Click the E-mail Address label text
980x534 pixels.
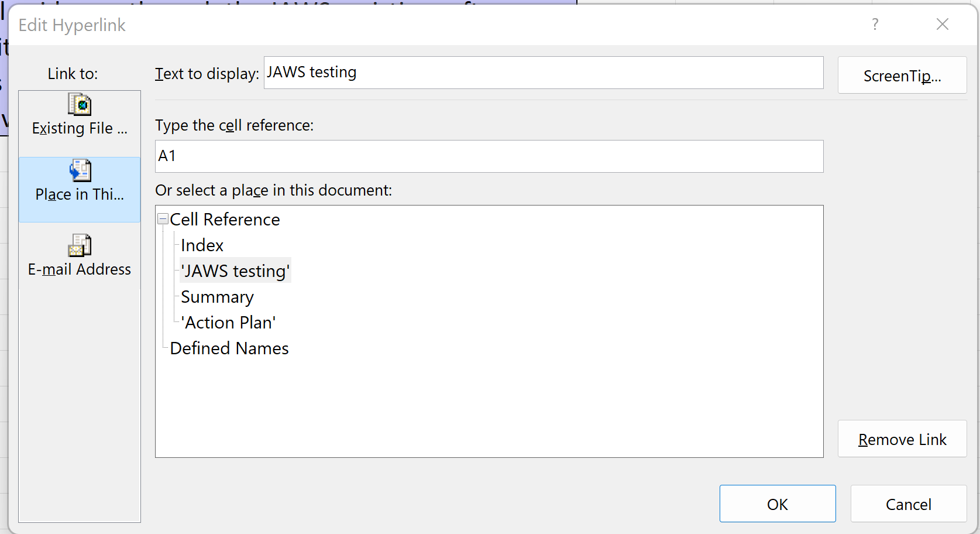tap(80, 269)
